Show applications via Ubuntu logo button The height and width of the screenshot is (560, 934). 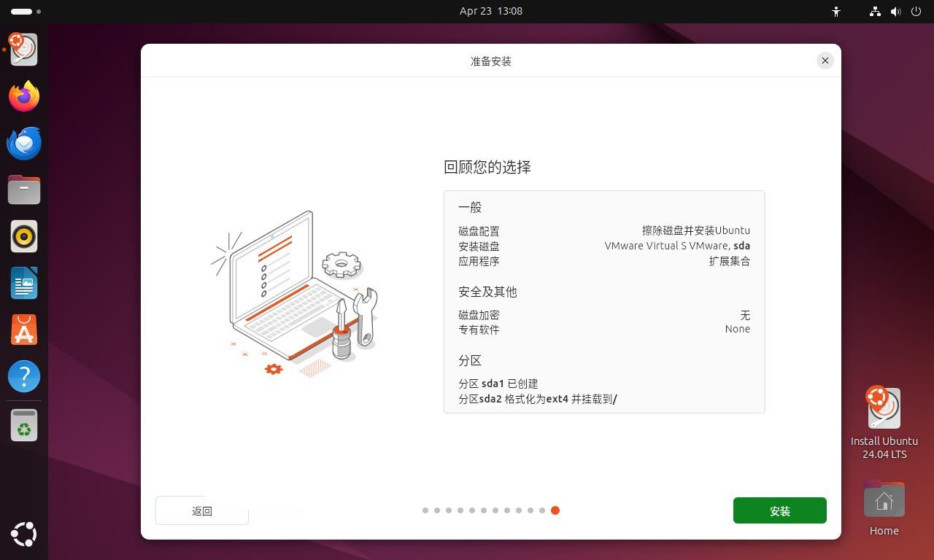pos(24,534)
